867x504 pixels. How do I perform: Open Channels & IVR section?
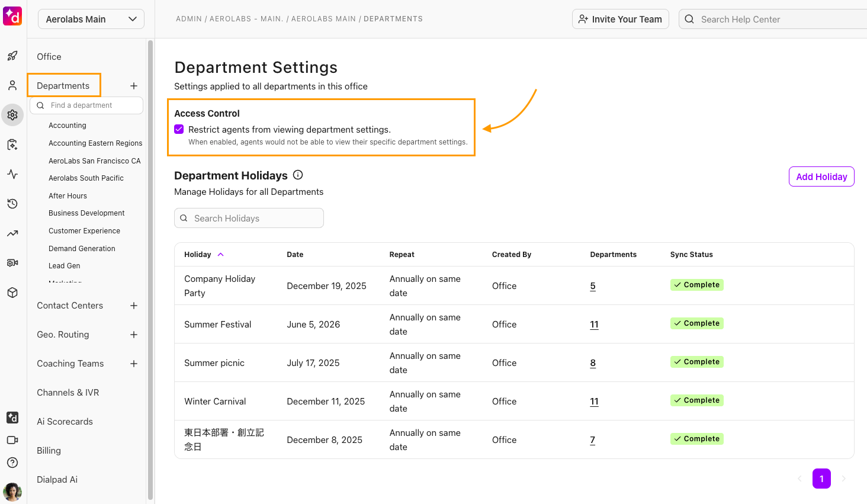coord(68,393)
